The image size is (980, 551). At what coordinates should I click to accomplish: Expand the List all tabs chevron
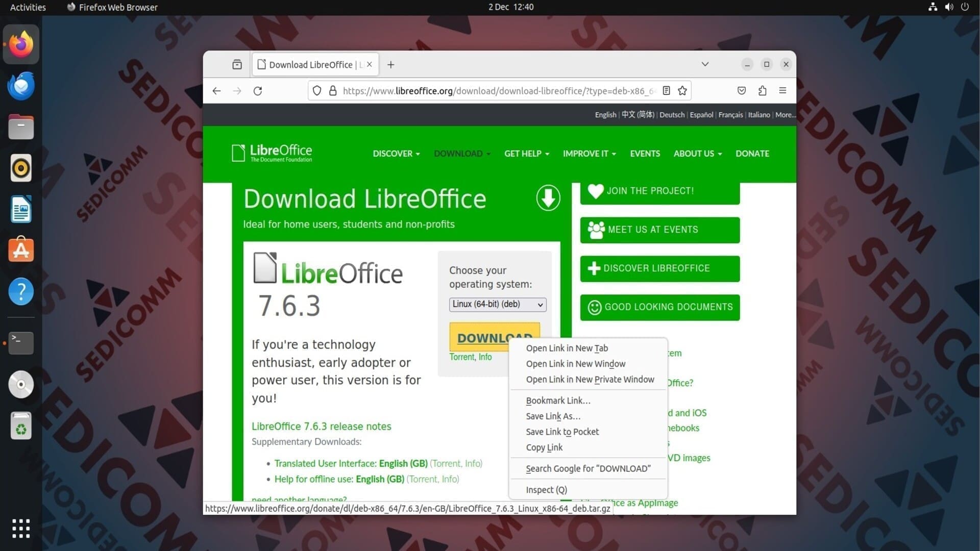click(705, 64)
